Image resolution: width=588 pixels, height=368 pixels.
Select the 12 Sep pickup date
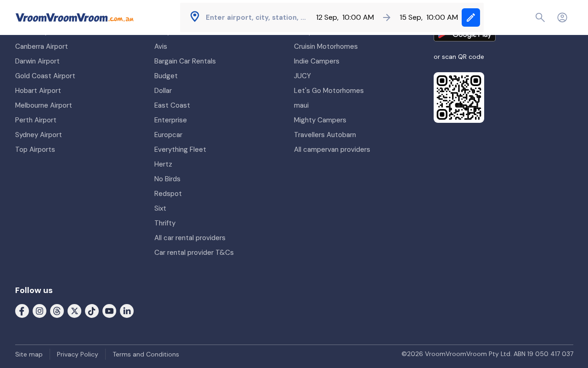click(327, 17)
